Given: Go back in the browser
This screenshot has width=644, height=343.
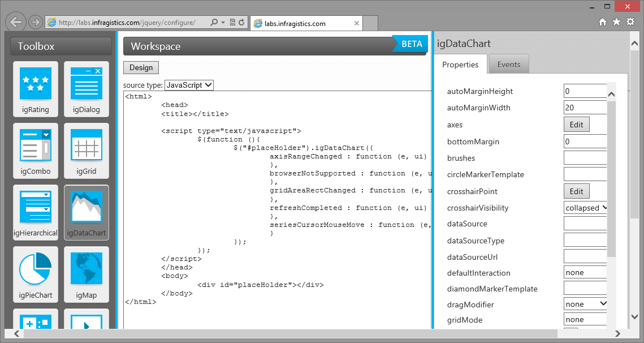Looking at the screenshot, I should pyautogui.click(x=16, y=22).
